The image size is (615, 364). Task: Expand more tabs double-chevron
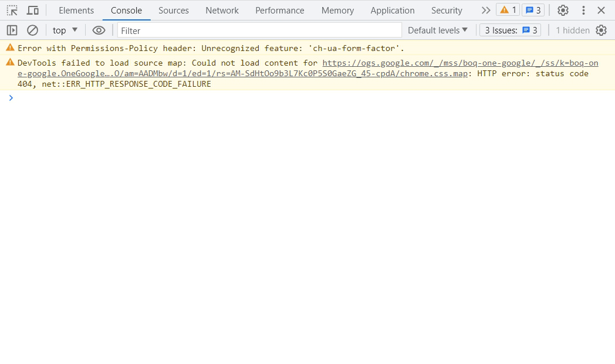485,10
